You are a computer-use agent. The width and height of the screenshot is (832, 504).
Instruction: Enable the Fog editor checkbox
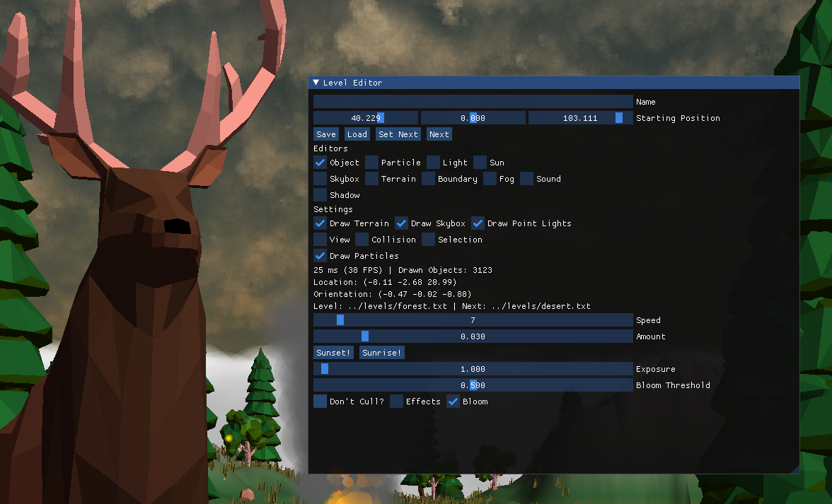point(490,179)
